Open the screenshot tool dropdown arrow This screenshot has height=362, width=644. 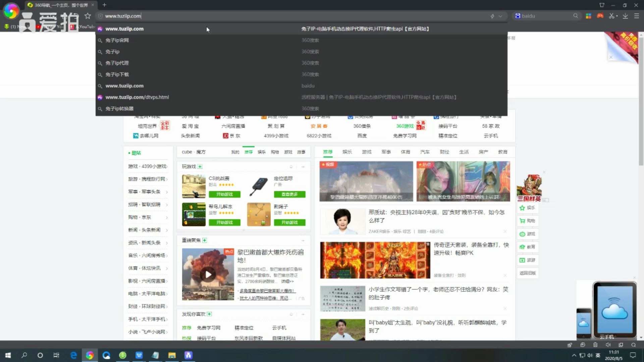616,16
